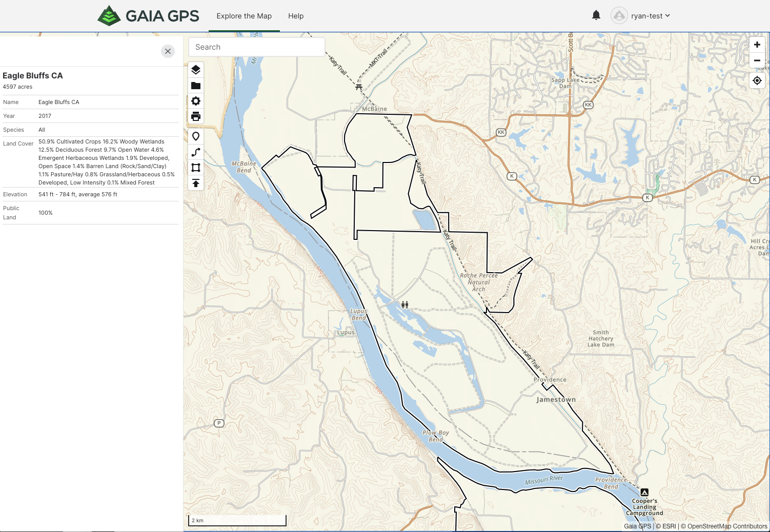Screen dimensions: 770x532
Task: Switch to Explore the Map tab
Action: 244,16
